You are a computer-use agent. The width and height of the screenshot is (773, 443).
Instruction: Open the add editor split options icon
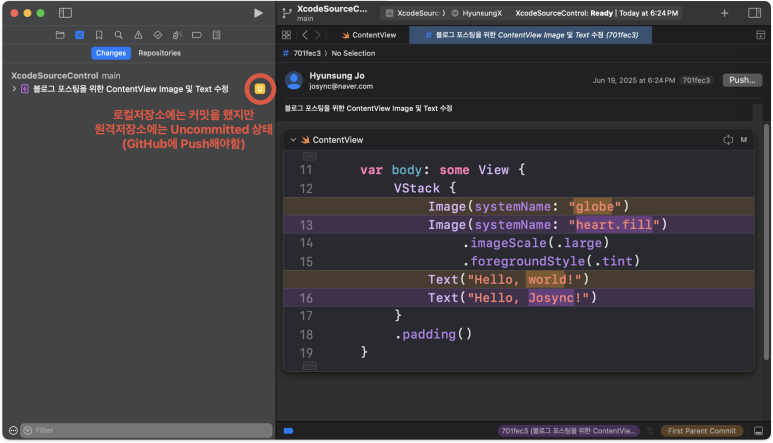coord(760,35)
